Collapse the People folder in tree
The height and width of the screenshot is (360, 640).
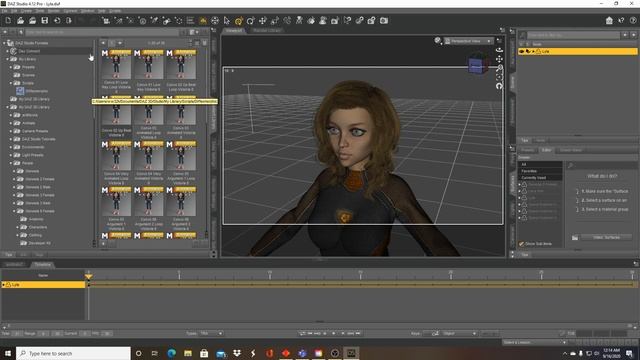point(11,163)
